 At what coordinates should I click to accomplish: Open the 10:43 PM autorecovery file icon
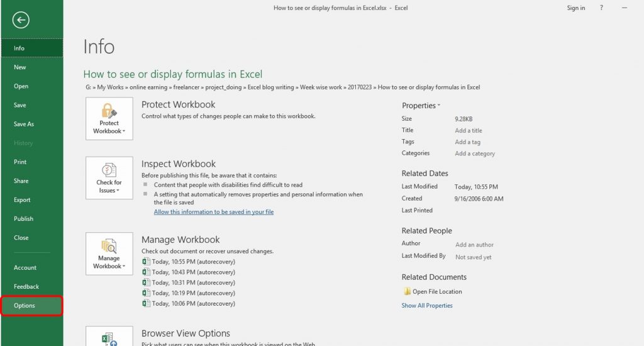[x=146, y=272]
